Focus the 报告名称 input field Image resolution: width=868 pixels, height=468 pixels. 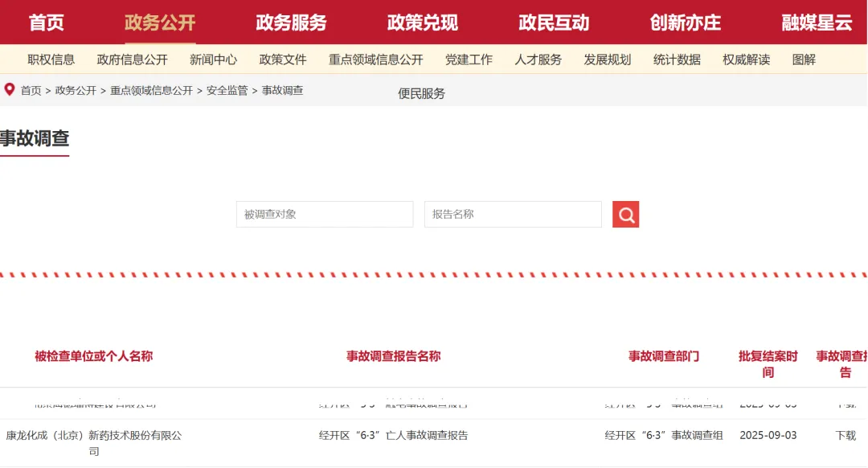click(512, 215)
